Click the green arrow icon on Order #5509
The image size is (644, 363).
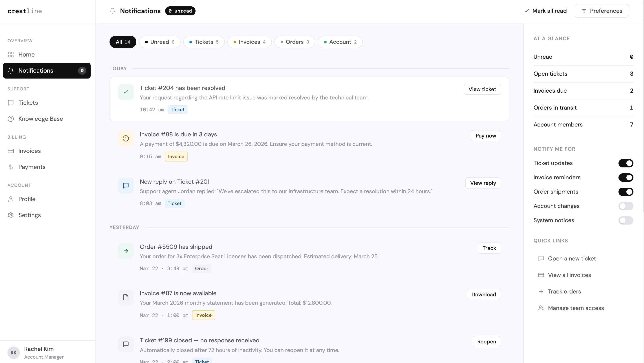126,251
